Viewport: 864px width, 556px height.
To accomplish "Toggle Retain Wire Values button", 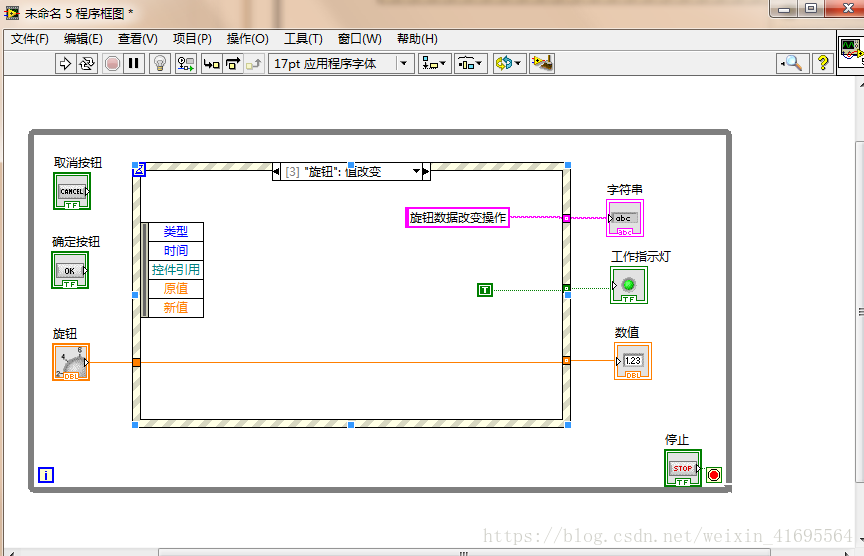I will (186, 63).
